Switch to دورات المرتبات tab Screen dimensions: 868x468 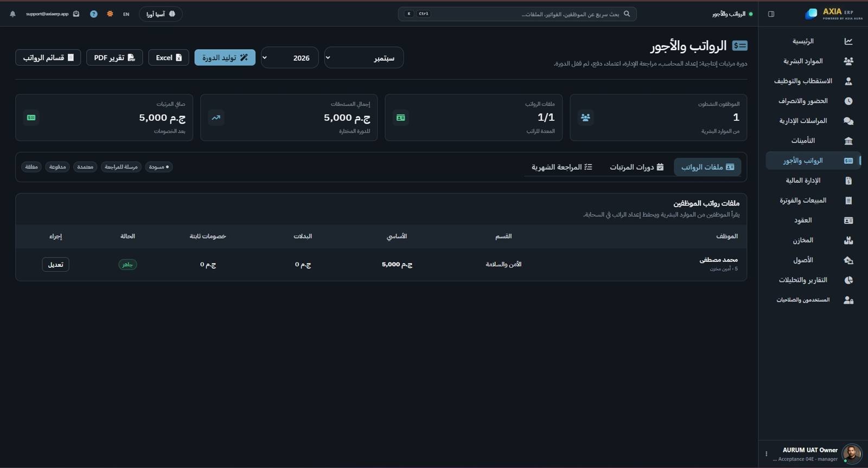(x=636, y=167)
